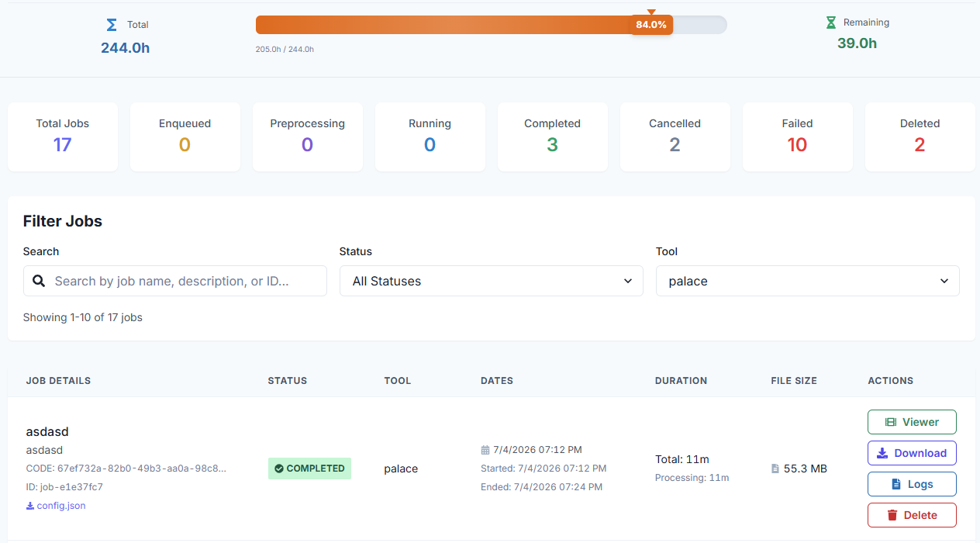Image resolution: width=980 pixels, height=543 pixels.
Task: Click the Ended 7/4/2026 07:24 PM text
Action: [x=541, y=487]
